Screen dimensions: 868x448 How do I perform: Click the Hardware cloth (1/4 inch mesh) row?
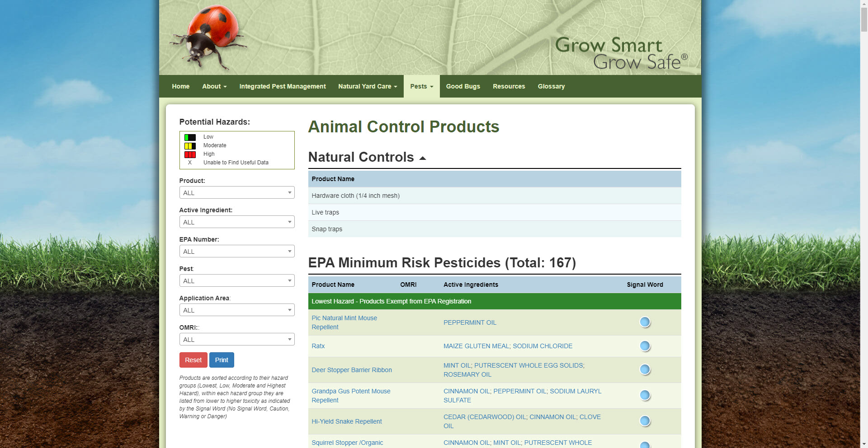pos(495,196)
